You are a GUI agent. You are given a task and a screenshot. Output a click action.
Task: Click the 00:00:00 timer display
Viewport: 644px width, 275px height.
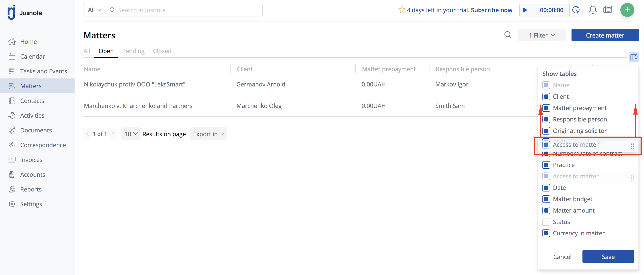pos(551,10)
